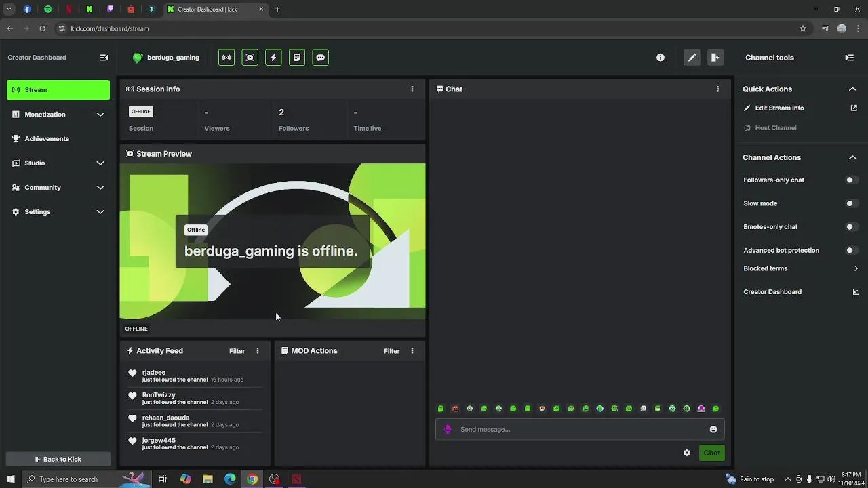
Task: Click the berduga_gaming green avatar icon
Action: point(138,58)
